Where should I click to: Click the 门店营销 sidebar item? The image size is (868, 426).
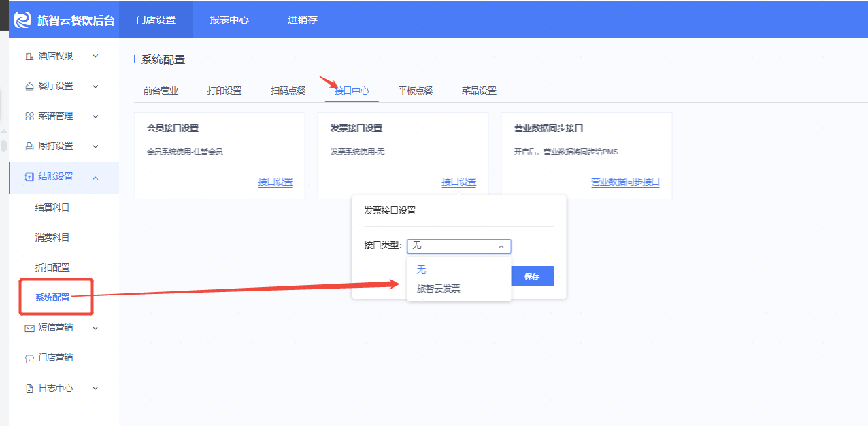pos(56,358)
